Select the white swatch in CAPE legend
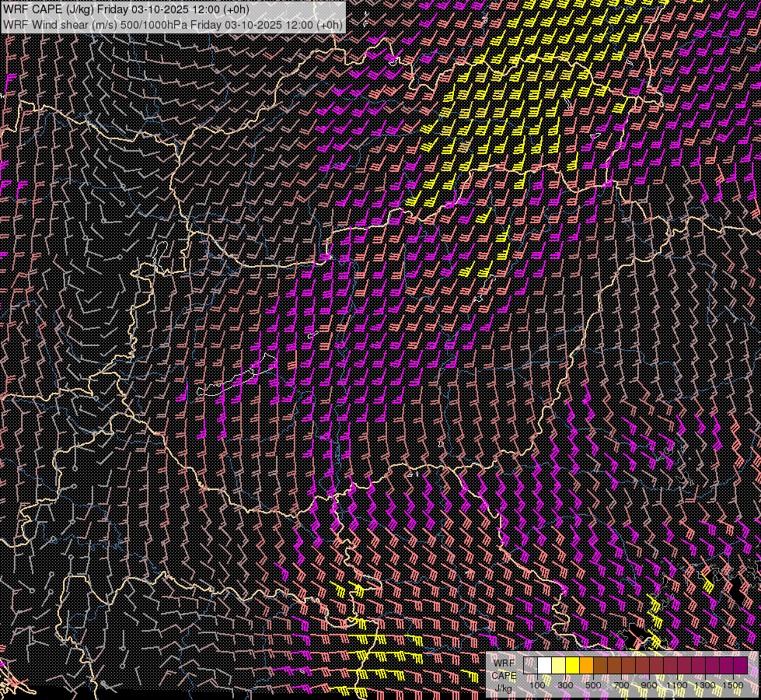761x700 pixels. tap(545, 665)
